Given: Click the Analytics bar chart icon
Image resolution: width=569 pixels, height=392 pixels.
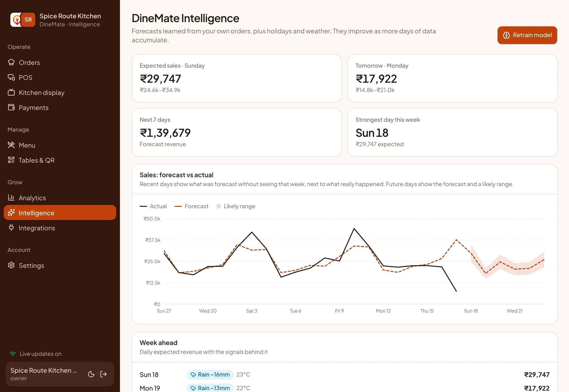Looking at the screenshot, I should pyautogui.click(x=11, y=197).
